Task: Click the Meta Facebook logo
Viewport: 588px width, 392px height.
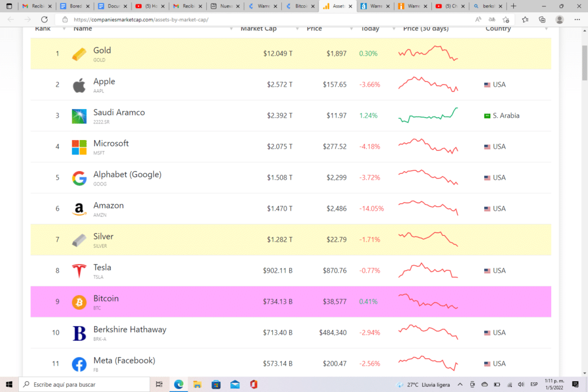Action: tap(79, 364)
